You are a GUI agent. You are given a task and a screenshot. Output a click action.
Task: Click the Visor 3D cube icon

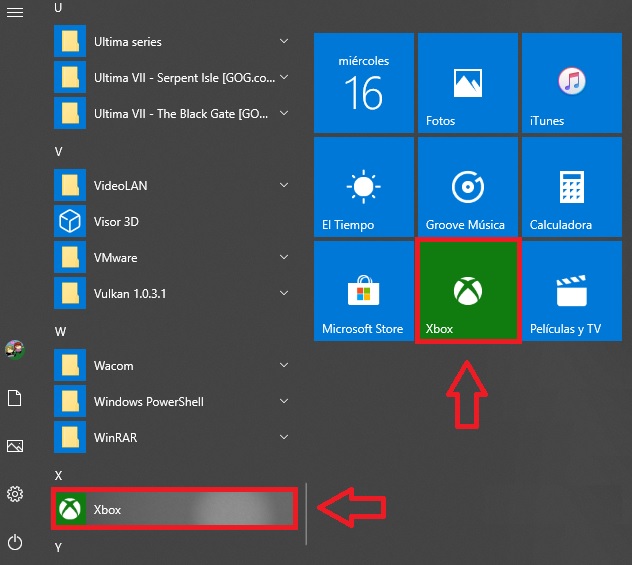coord(70,221)
